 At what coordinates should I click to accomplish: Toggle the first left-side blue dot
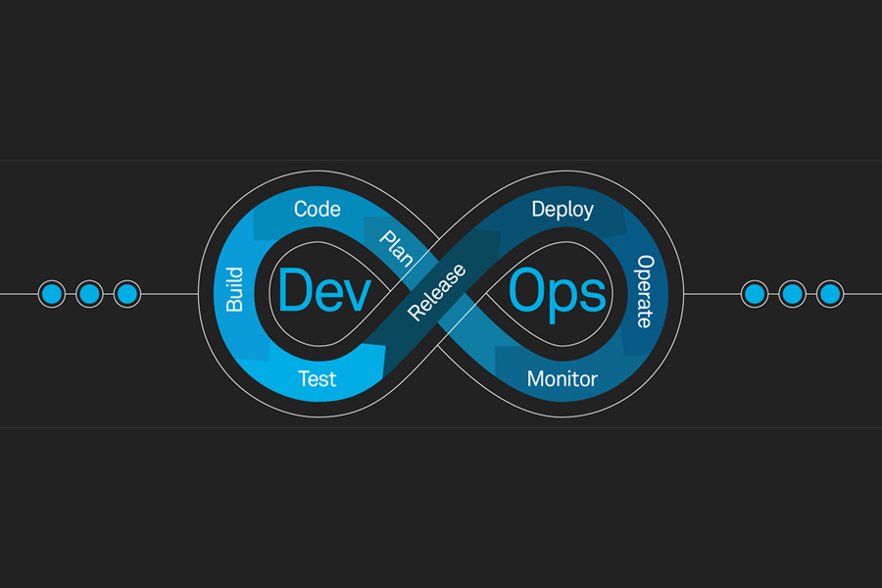click(x=51, y=292)
